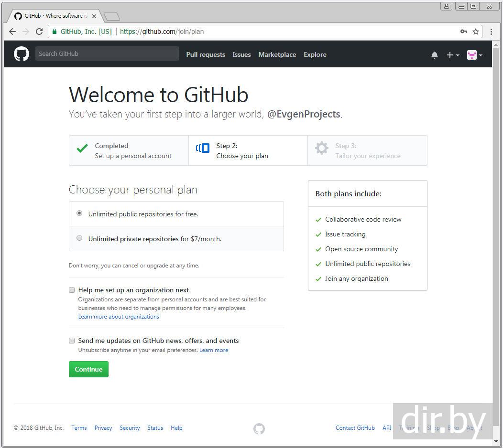Open Issues in header
This screenshot has height=448, width=503.
[x=241, y=55]
